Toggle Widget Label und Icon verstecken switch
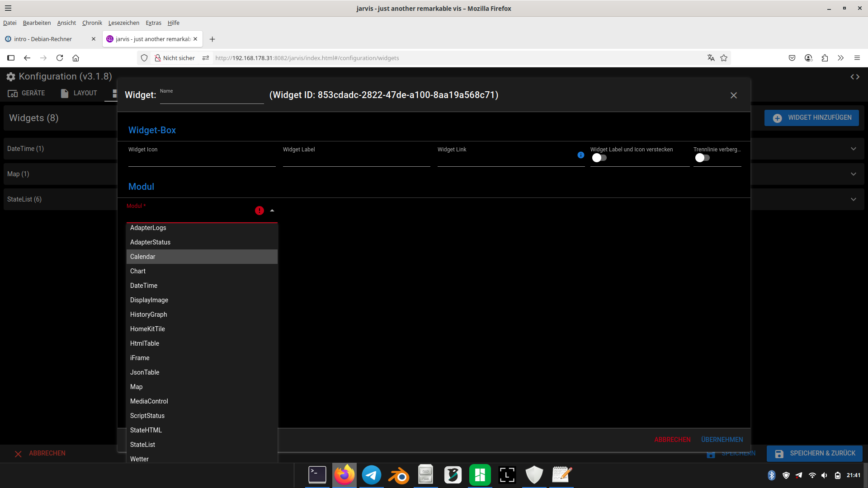The image size is (868, 488). [599, 158]
